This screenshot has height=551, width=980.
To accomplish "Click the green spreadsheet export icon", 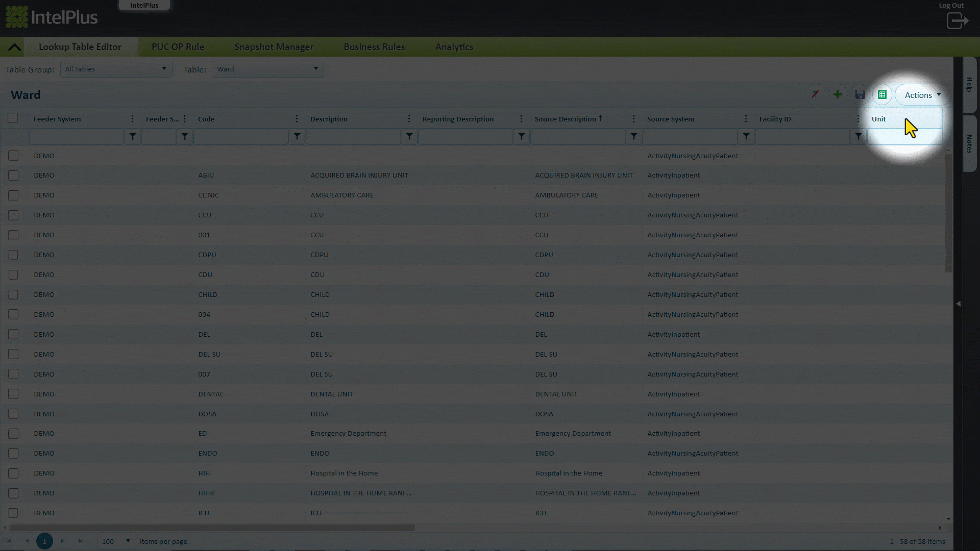I will tap(882, 94).
